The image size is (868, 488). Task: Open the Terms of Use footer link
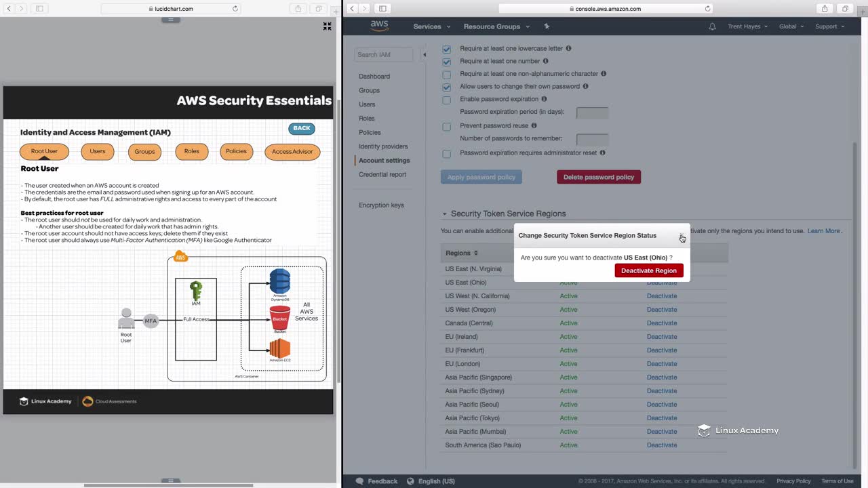(x=837, y=481)
